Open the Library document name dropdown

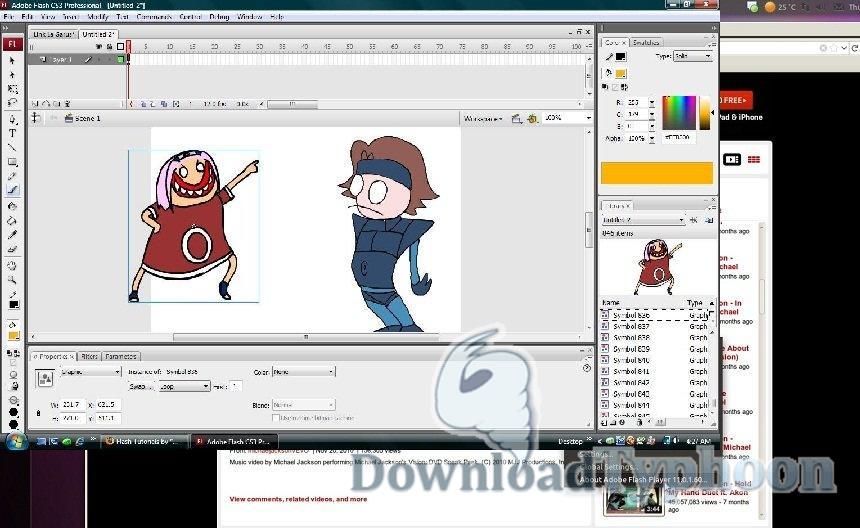(643, 220)
